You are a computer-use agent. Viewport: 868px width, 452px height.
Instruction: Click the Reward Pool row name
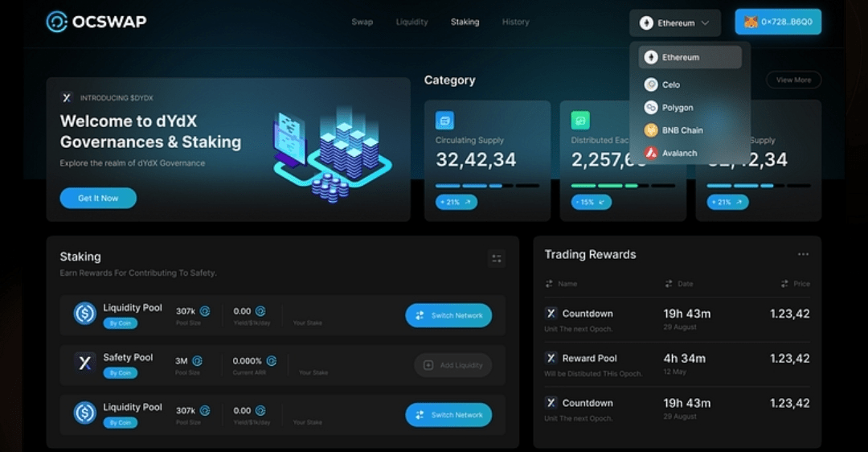[x=590, y=359]
